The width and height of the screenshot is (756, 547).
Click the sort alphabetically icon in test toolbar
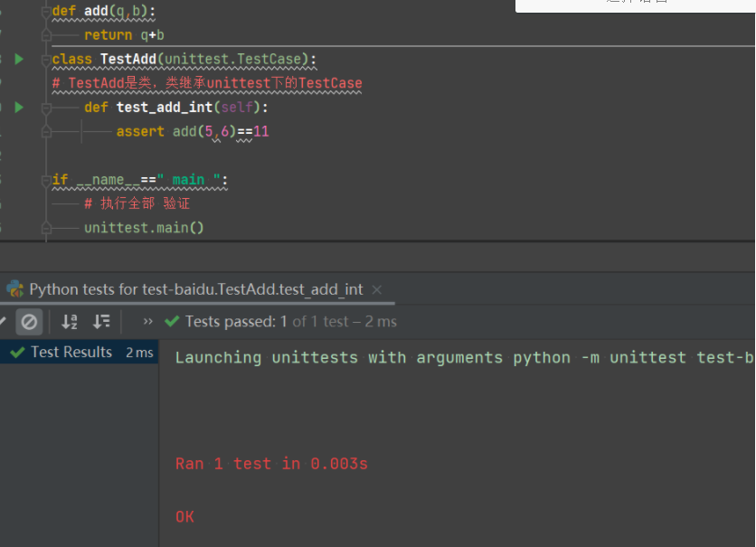[70, 321]
